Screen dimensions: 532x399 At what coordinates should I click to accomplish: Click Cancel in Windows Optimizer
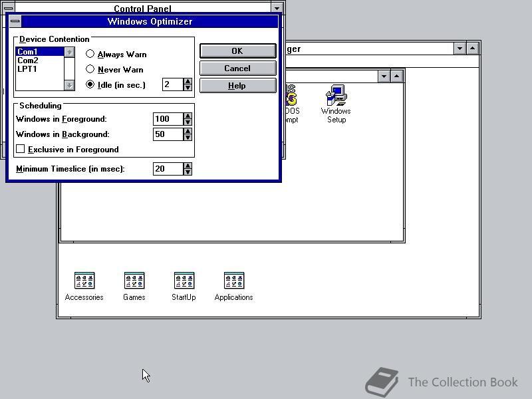(237, 68)
